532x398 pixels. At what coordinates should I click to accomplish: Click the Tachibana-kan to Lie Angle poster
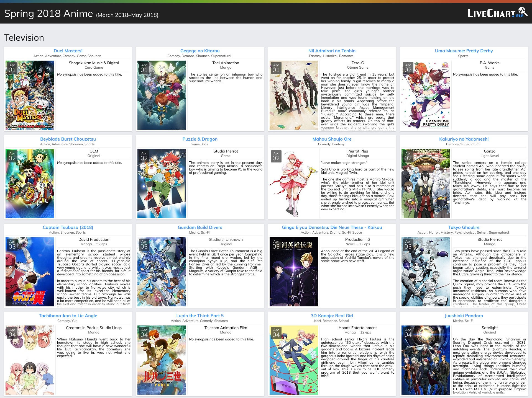pyautogui.click(x=30, y=360)
